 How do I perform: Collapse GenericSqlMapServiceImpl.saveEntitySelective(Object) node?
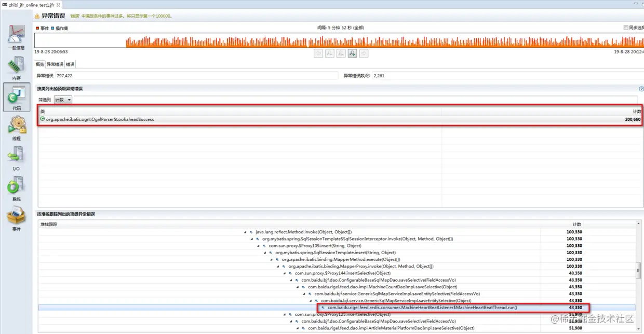[311, 300]
